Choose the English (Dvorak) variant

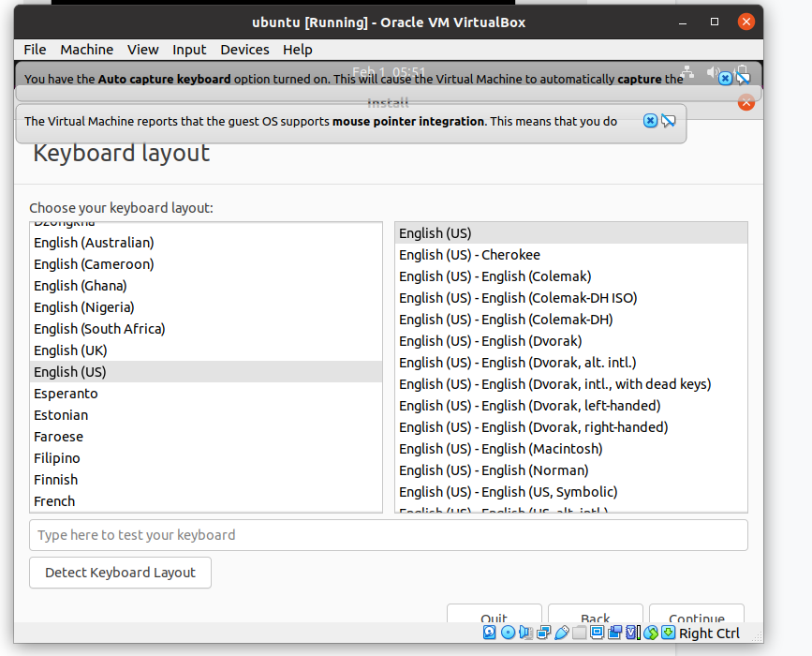pos(490,341)
